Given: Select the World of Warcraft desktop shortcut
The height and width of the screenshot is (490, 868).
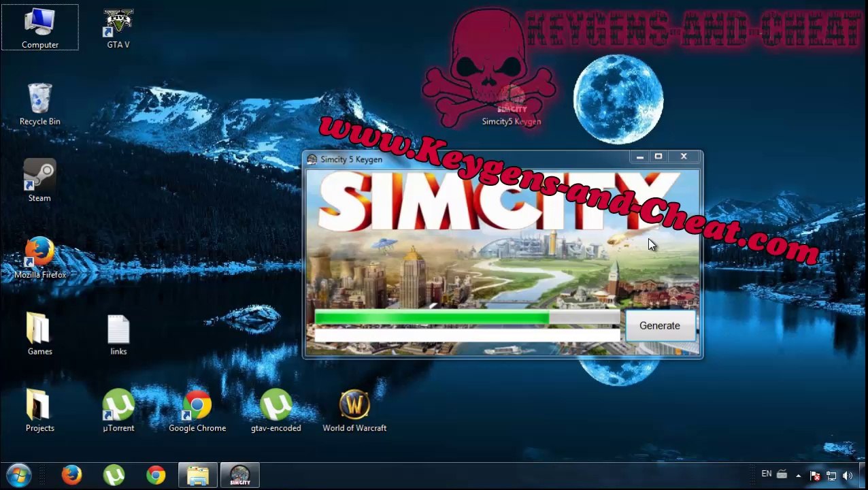Looking at the screenshot, I should pos(354,411).
